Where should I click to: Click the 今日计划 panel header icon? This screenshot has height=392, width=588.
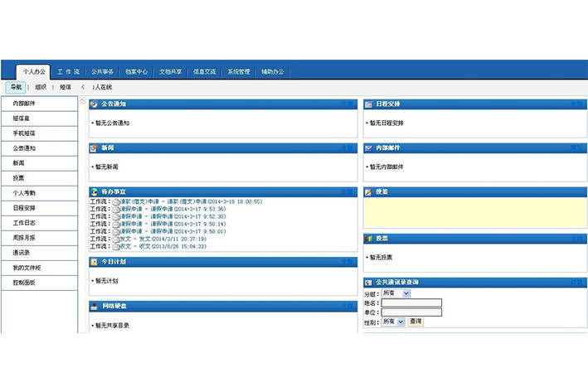(94, 262)
